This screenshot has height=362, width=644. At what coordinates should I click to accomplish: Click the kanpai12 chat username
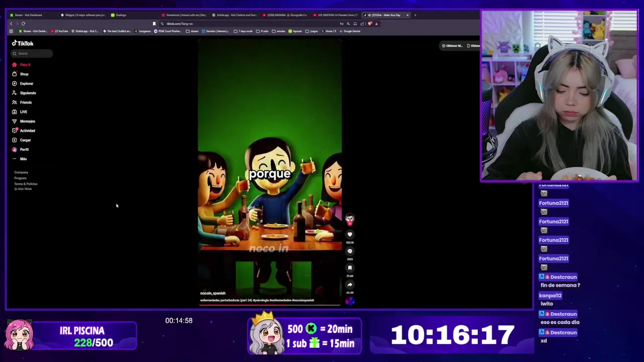point(550,296)
